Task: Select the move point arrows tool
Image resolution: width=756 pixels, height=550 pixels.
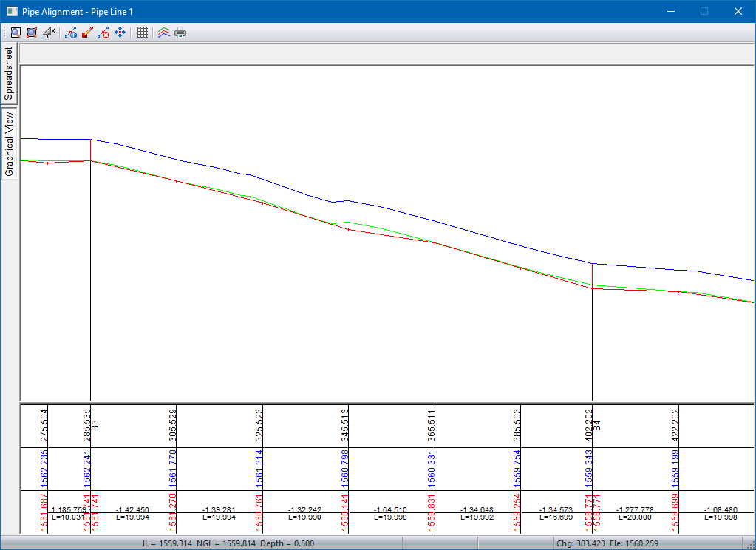Action: coord(120,33)
